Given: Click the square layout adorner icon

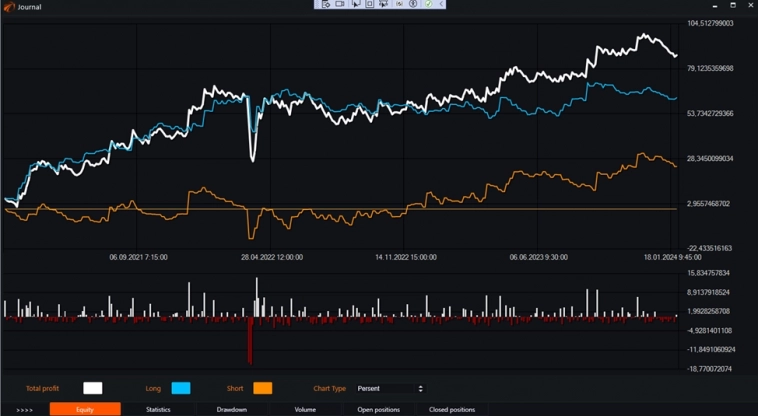Looking at the screenshot, I should (369, 4).
